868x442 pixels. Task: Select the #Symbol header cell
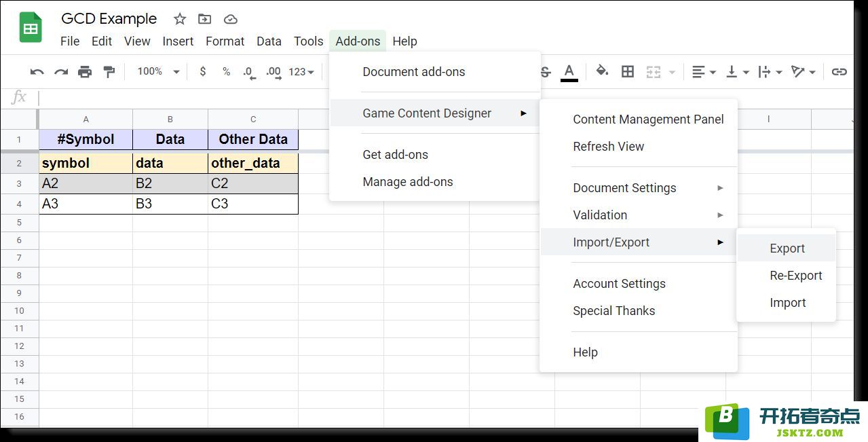(x=86, y=139)
